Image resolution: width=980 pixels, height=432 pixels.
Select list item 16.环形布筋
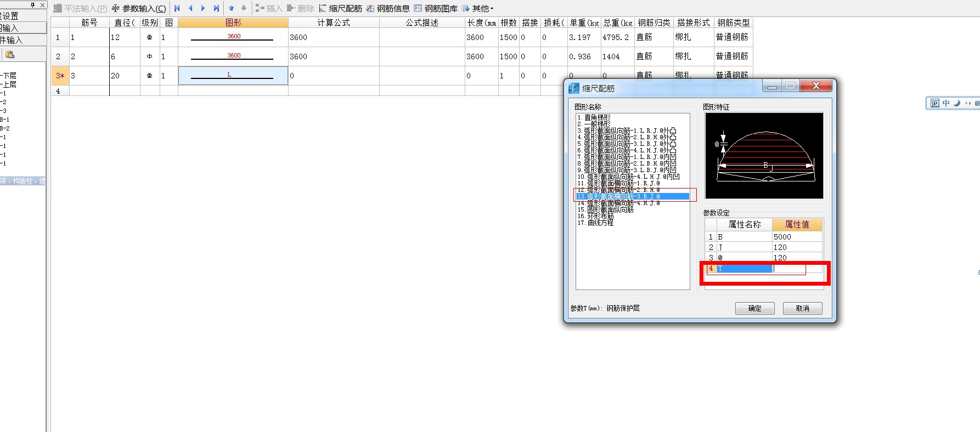click(x=595, y=216)
